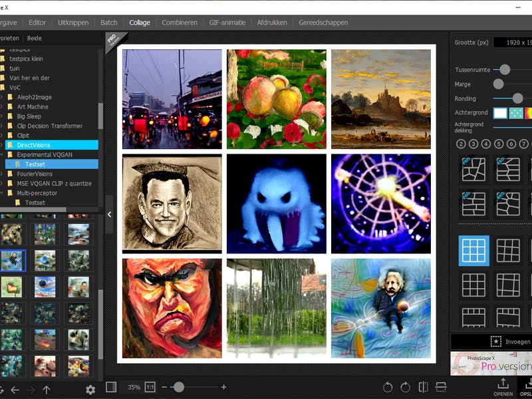Select the angry red face collage image

tap(172, 308)
